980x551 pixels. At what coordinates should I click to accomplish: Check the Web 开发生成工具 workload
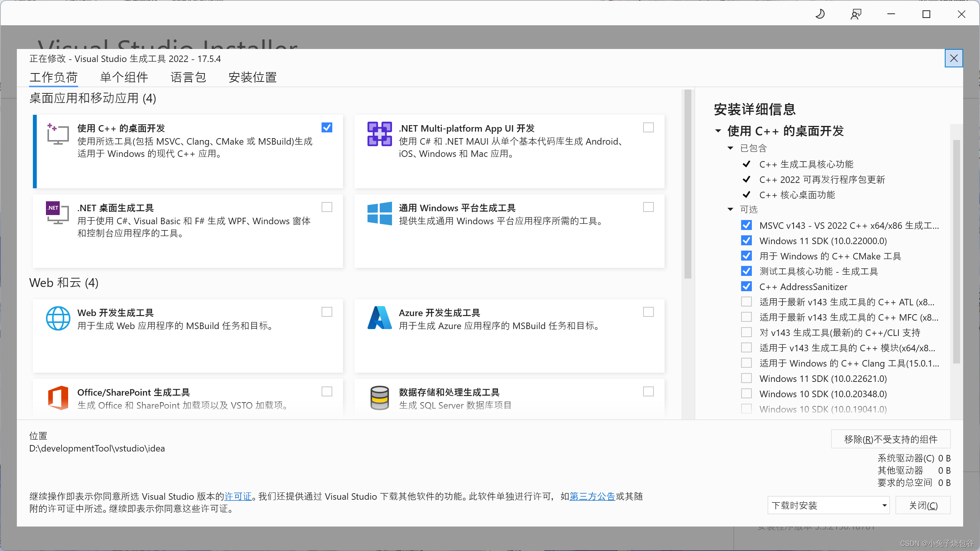[x=327, y=312]
